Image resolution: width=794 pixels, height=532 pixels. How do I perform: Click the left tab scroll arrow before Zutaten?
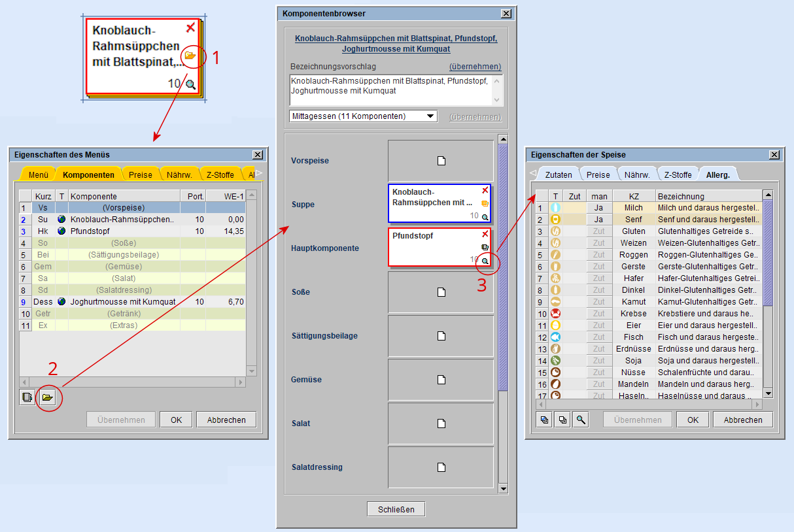[x=532, y=173]
